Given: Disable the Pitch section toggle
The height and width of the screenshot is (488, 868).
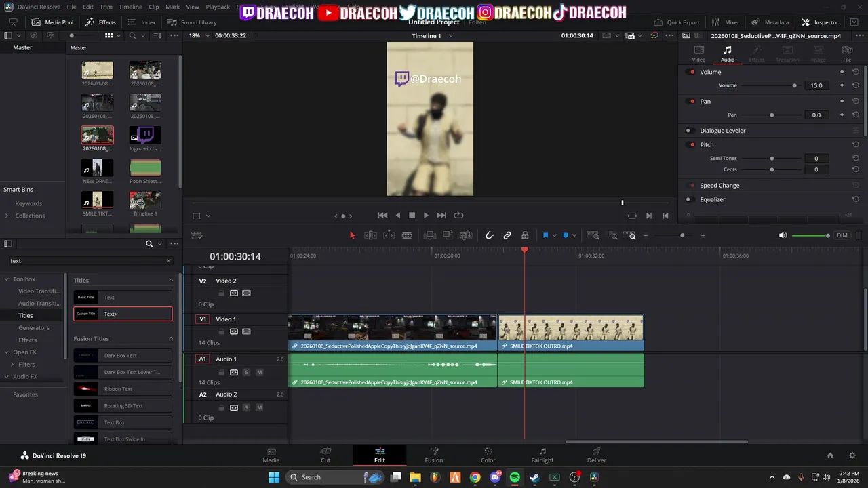Looking at the screenshot, I should [x=692, y=144].
